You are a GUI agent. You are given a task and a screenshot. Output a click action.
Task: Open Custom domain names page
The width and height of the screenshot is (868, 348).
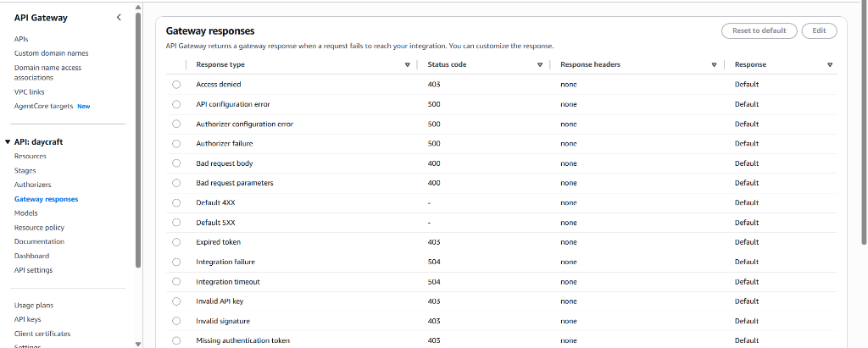pyautogui.click(x=51, y=53)
